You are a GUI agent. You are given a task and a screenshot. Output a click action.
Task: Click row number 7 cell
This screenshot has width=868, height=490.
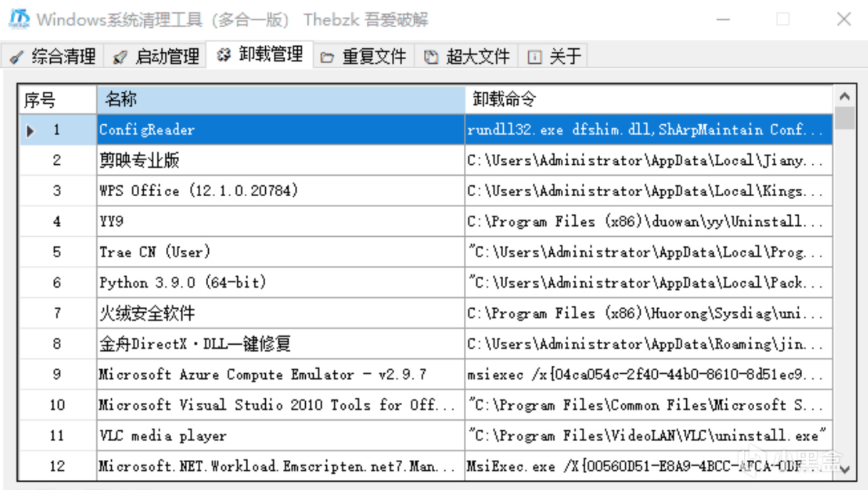tap(58, 313)
